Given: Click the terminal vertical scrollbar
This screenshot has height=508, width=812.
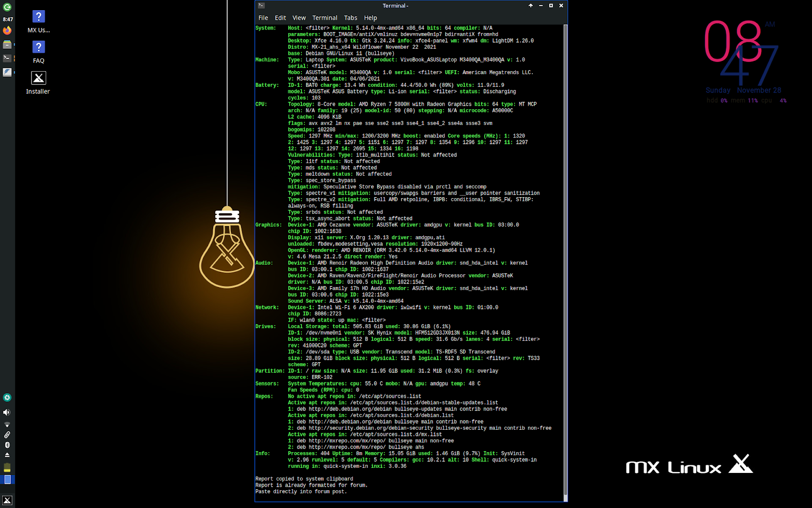Looking at the screenshot, I should tap(565, 263).
